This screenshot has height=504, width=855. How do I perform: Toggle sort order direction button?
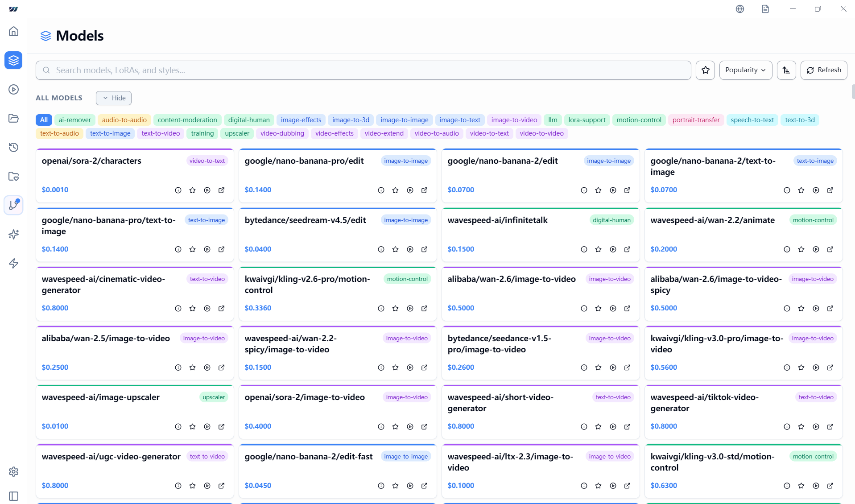(x=786, y=70)
